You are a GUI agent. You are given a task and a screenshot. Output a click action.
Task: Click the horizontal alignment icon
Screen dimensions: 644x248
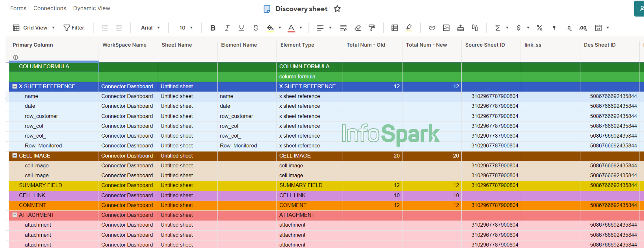click(320, 28)
